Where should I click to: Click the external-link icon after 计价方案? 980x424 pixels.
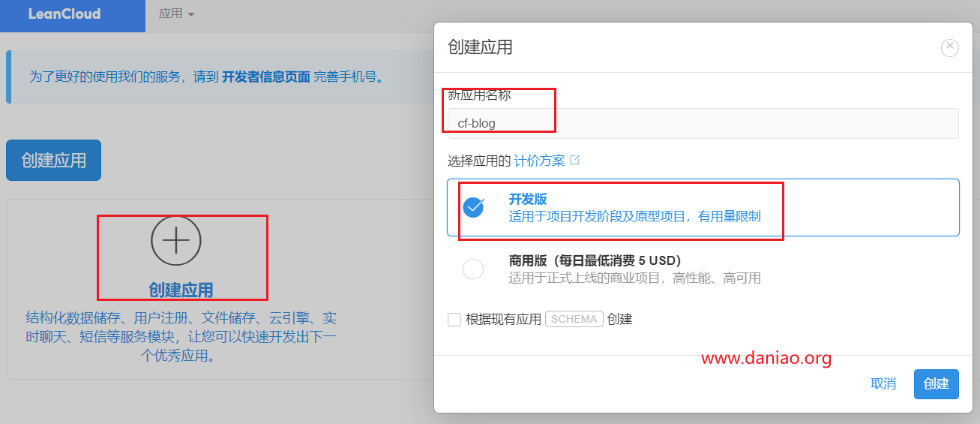click(x=575, y=160)
